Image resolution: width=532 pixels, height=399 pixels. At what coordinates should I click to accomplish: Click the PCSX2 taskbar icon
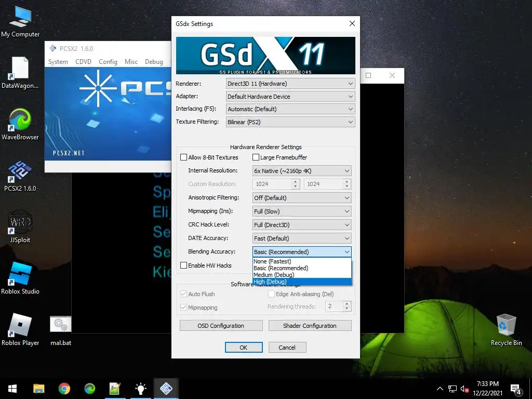coord(166,389)
